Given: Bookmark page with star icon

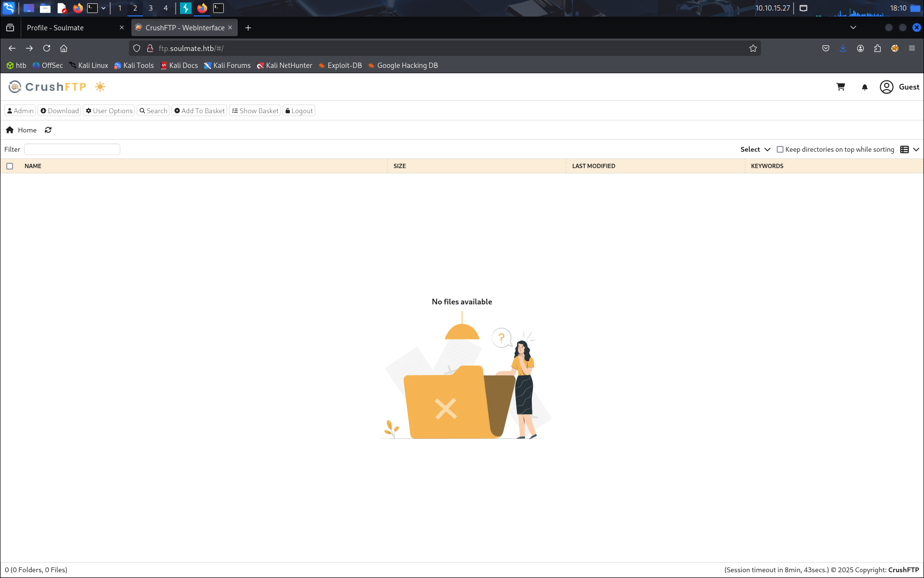Looking at the screenshot, I should (x=753, y=48).
